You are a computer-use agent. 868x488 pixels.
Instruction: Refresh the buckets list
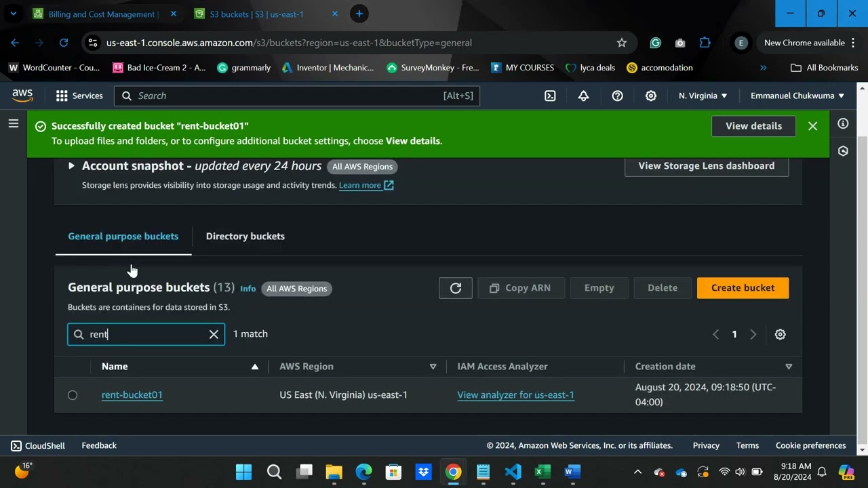coord(456,288)
